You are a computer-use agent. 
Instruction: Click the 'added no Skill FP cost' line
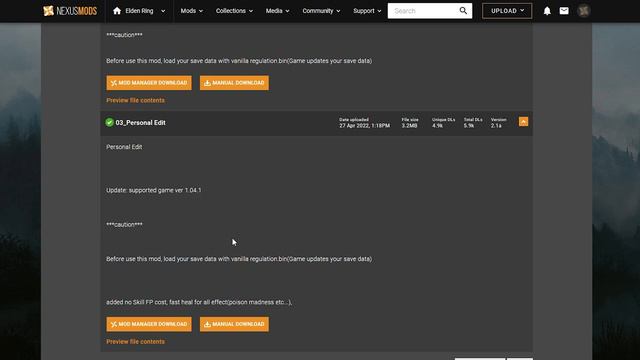(199, 302)
